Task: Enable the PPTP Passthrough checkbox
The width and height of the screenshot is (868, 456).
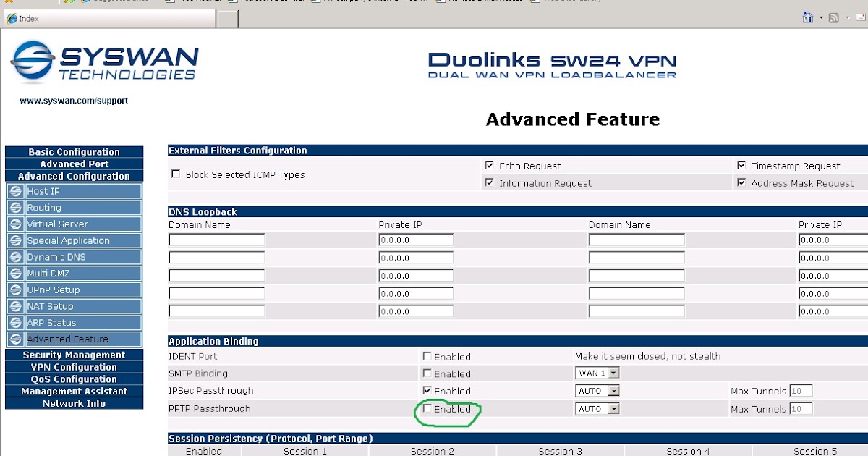Action: pos(427,409)
